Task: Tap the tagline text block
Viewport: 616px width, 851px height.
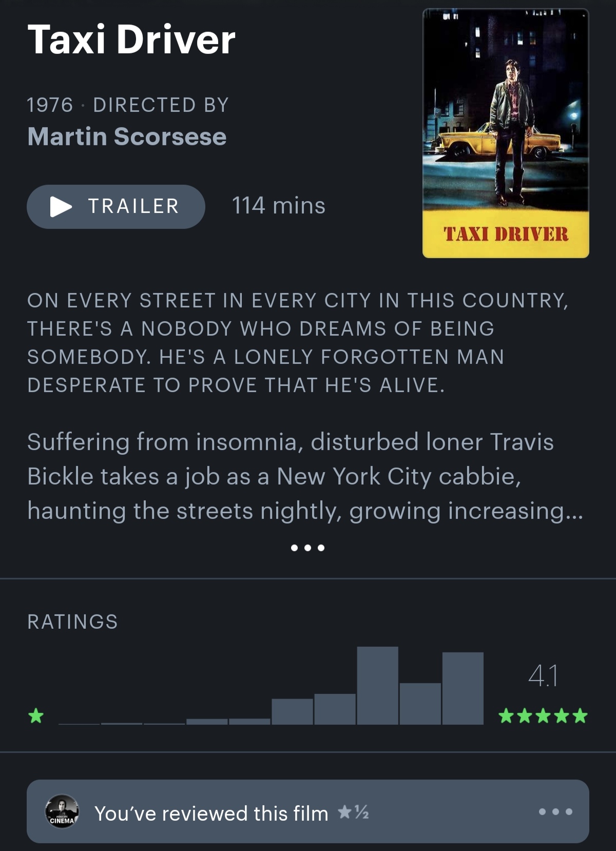Action: point(298,342)
